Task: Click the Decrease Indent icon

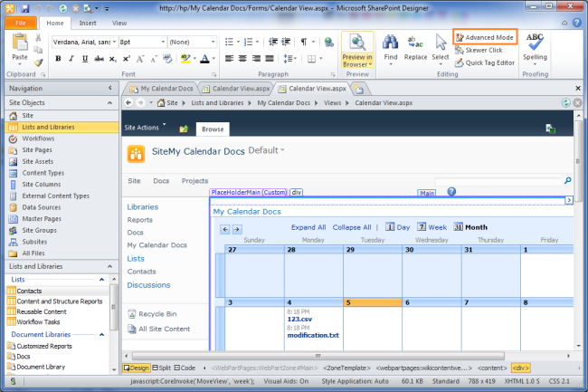Action: click(x=273, y=42)
